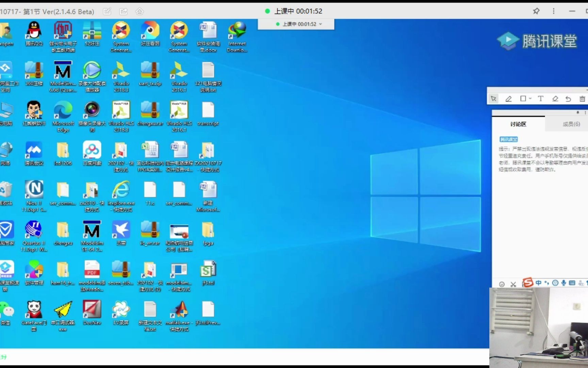Undo the last annotation

point(568,99)
